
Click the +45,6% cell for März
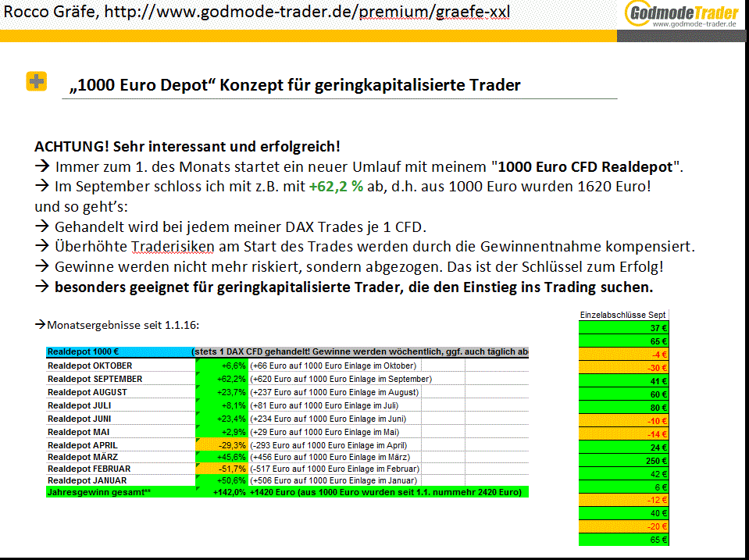(222, 457)
